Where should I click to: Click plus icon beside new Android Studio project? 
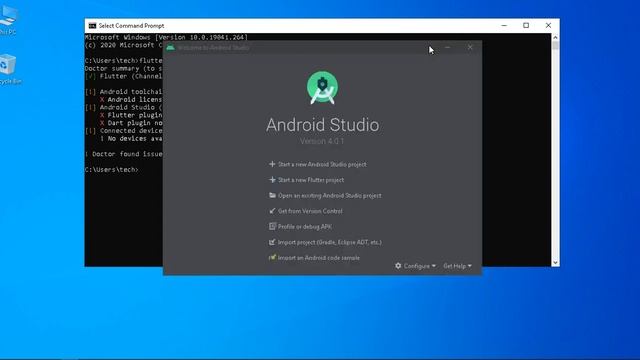click(272, 164)
